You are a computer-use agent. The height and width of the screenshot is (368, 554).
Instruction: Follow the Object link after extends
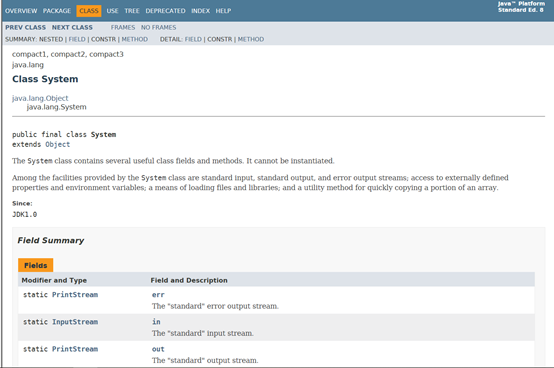[x=58, y=144]
